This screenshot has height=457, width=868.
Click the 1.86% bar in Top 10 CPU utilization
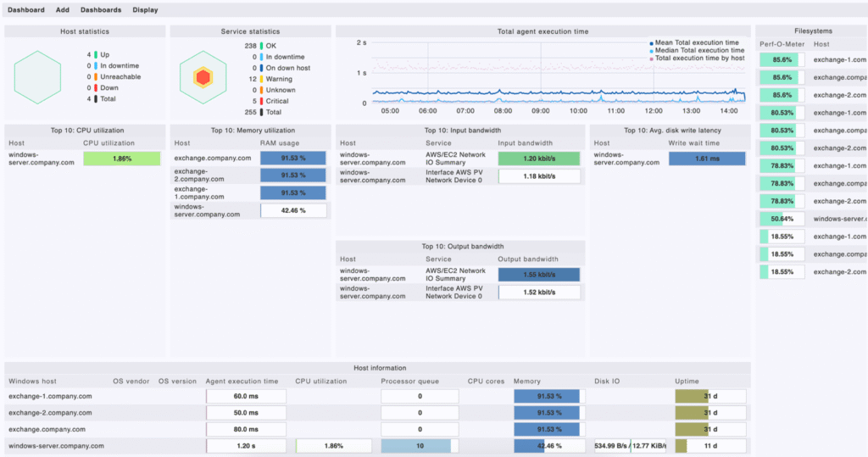click(x=122, y=159)
